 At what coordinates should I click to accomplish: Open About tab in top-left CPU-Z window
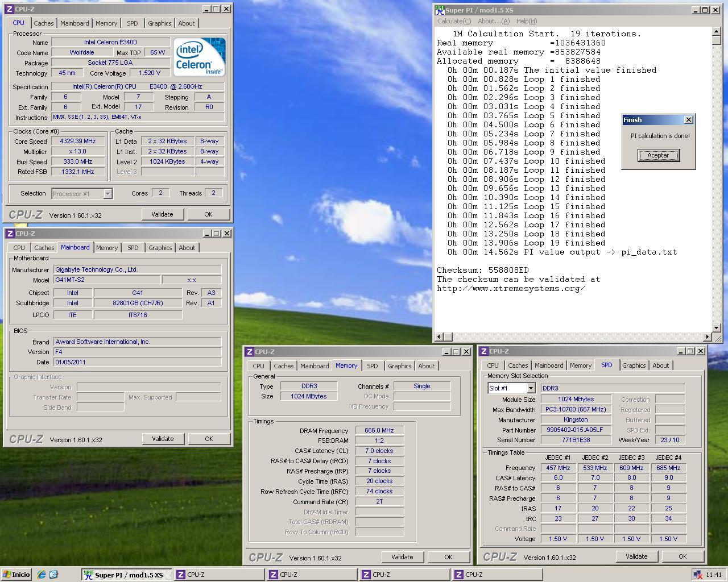click(x=187, y=23)
